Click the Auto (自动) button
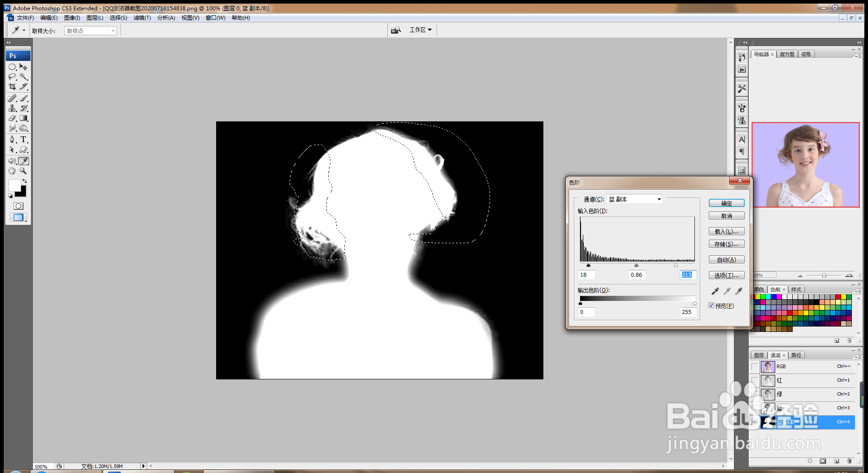The height and width of the screenshot is (473, 868). click(727, 260)
